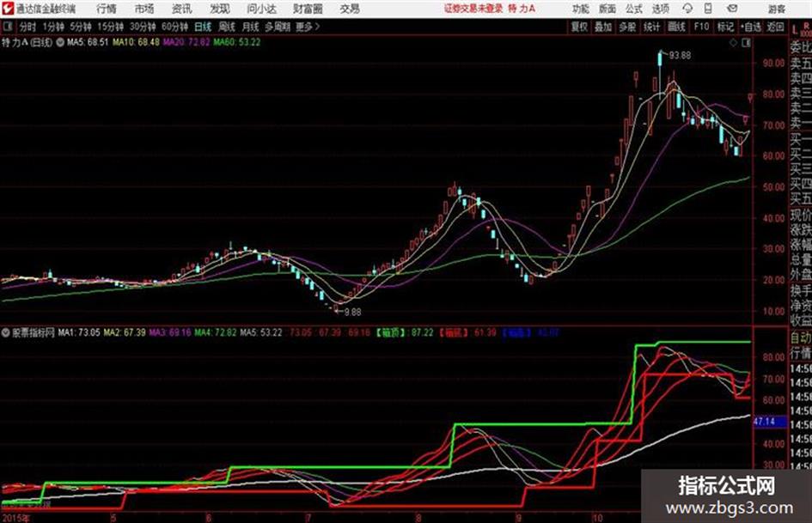812x523 pixels.
Task: Click the 9.88 low price annotation
Action: point(352,312)
